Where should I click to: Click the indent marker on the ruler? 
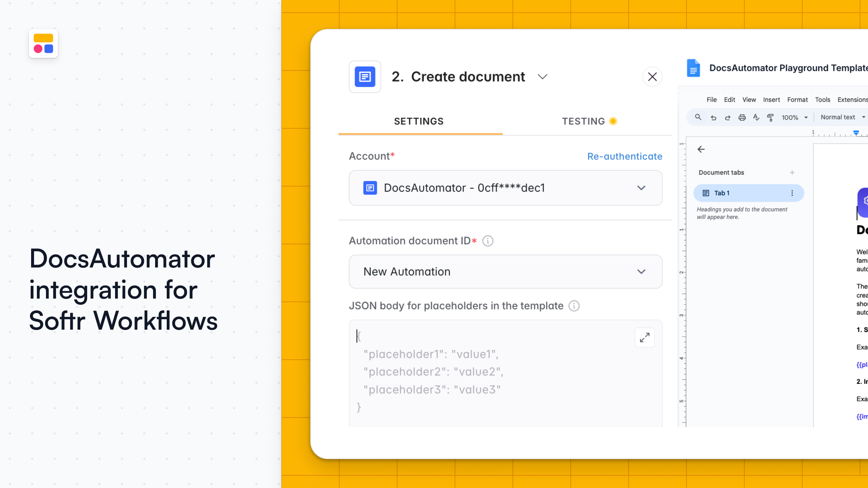(856, 133)
